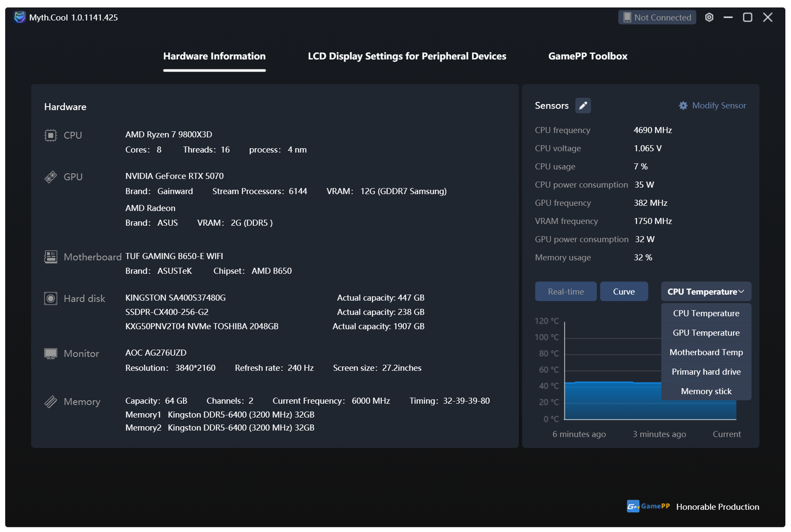
Task: Click the Myth.Cool app logo icon
Action: coord(20,17)
